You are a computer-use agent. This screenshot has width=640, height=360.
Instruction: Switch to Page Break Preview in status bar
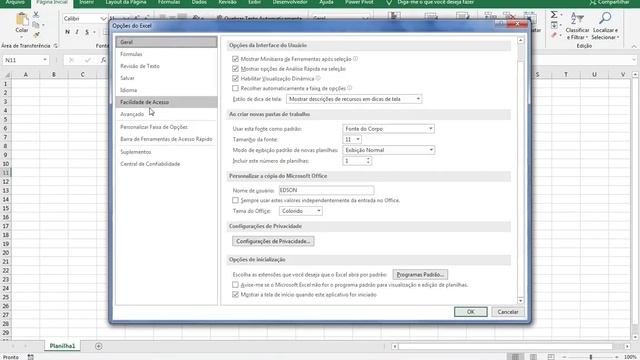tap(551, 357)
